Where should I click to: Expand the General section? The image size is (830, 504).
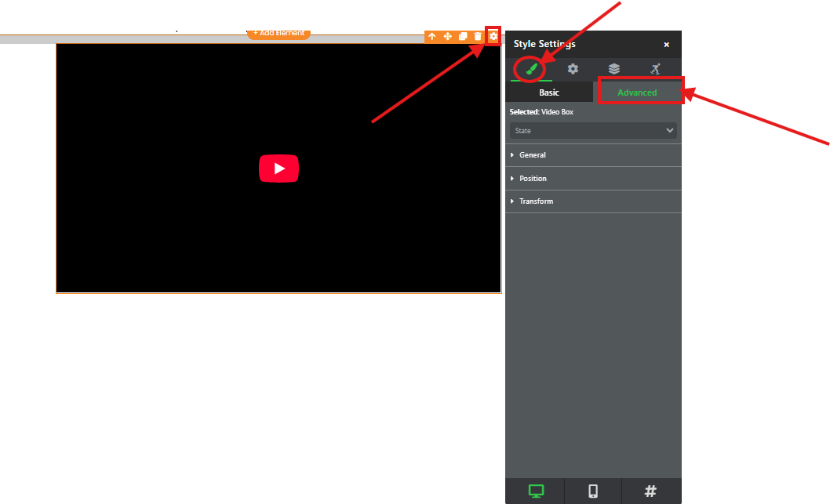coord(593,155)
